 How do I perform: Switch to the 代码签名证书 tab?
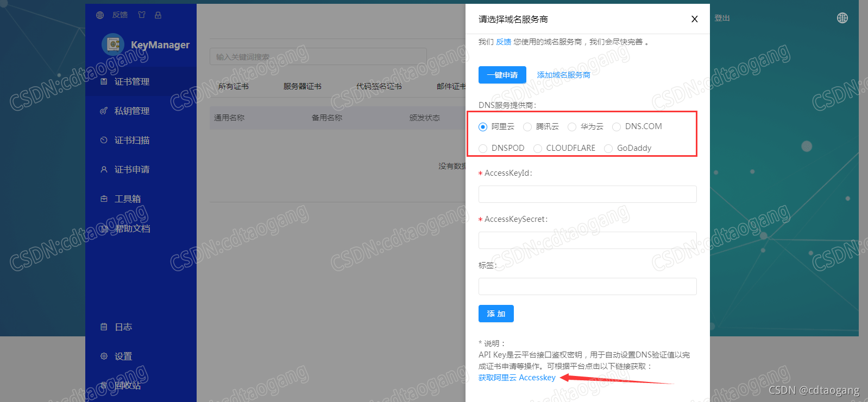click(379, 86)
